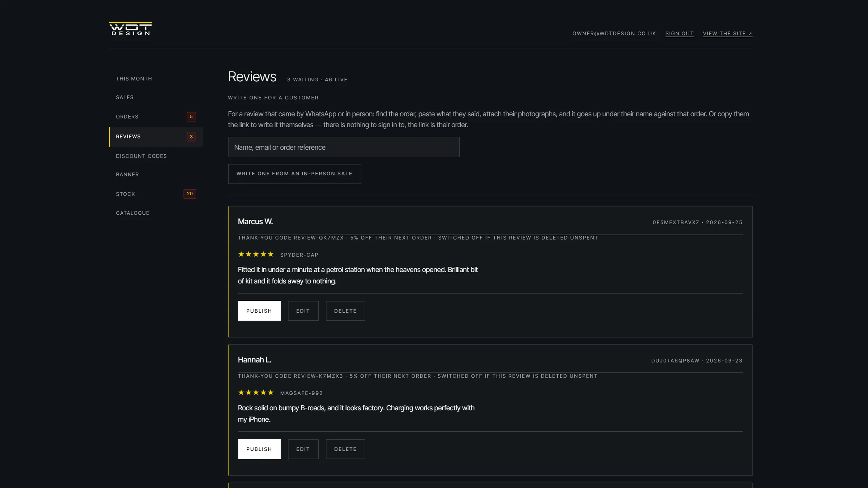Click the WDT Design logo

[x=131, y=29]
